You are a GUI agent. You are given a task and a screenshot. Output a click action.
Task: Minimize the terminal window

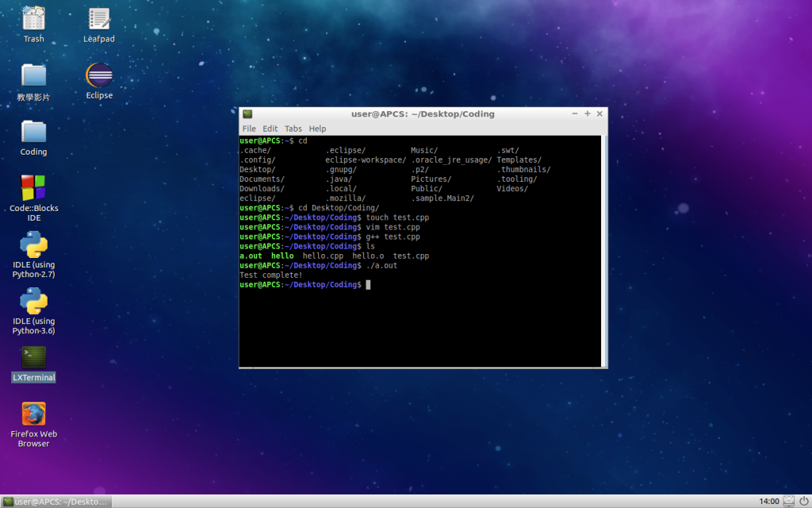tap(575, 114)
